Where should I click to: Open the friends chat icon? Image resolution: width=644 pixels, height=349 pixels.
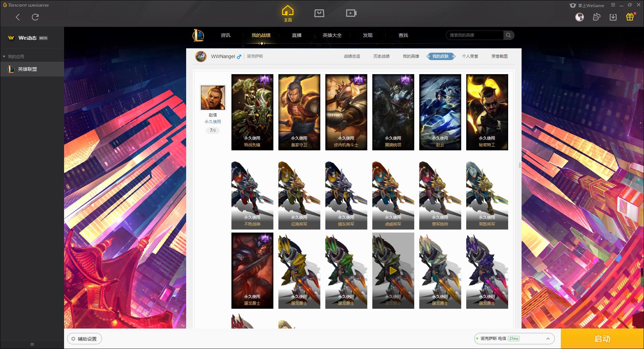pos(596,17)
